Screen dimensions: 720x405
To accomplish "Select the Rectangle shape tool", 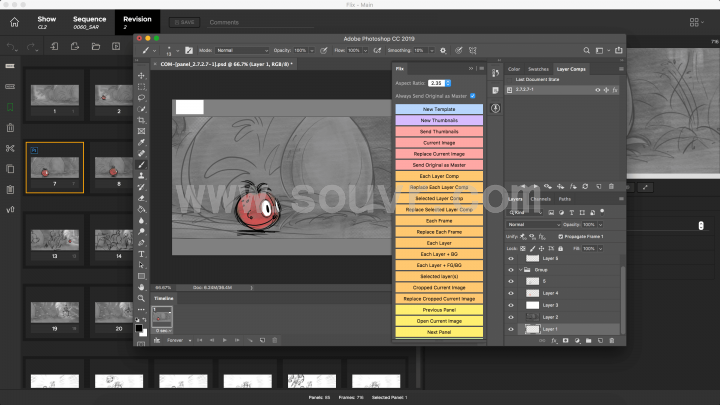I will pyautogui.click(x=141, y=276).
